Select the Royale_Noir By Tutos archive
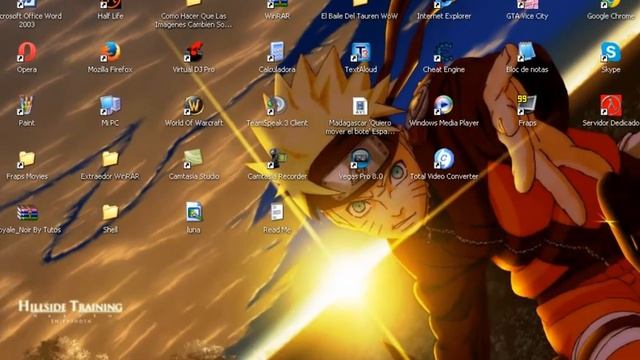Image resolution: width=640 pixels, height=360 pixels. pyautogui.click(x=27, y=212)
